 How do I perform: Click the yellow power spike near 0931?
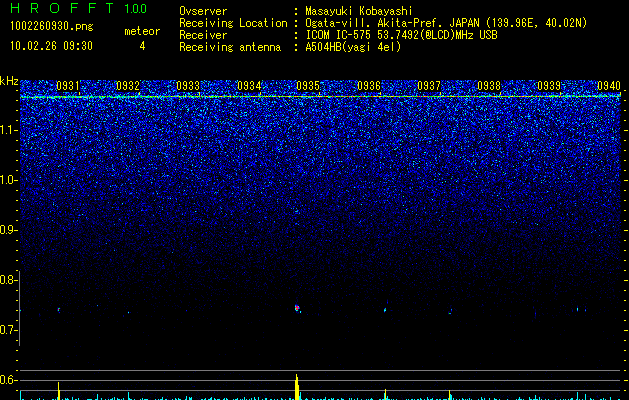coord(59,391)
